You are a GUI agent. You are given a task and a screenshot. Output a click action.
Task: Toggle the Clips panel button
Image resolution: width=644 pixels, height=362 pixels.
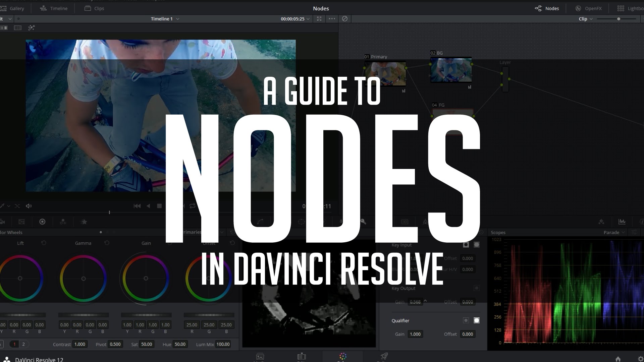pyautogui.click(x=94, y=8)
